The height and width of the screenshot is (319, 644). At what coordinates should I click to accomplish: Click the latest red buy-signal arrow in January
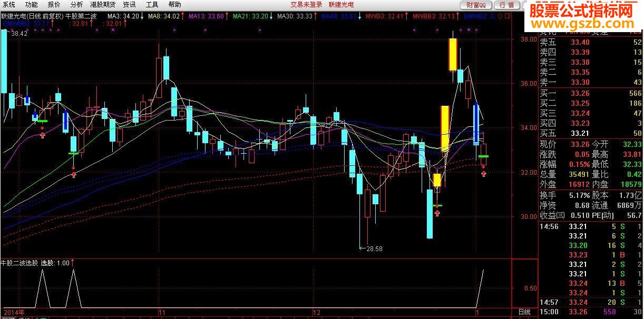tap(484, 174)
